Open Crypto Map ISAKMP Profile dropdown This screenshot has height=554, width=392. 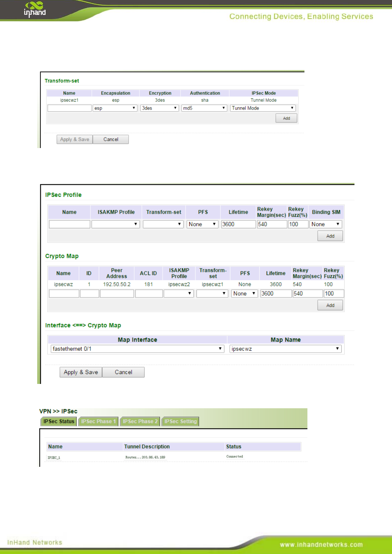(179, 293)
